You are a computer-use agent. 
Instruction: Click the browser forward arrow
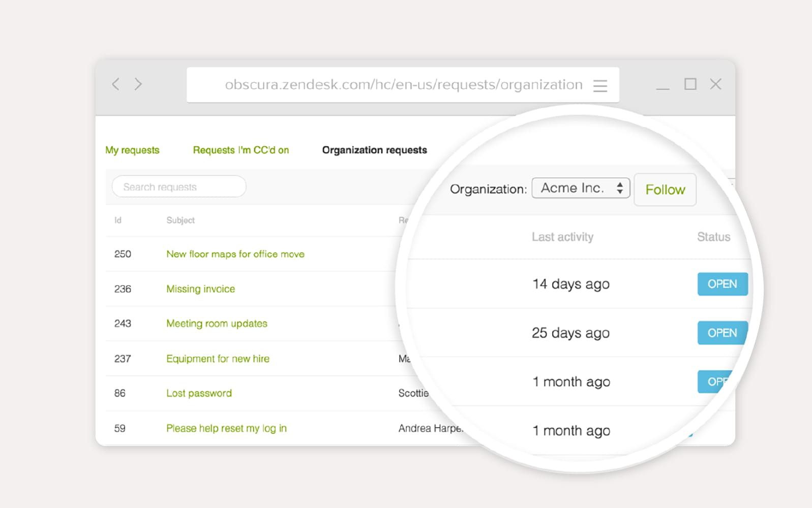tap(138, 84)
